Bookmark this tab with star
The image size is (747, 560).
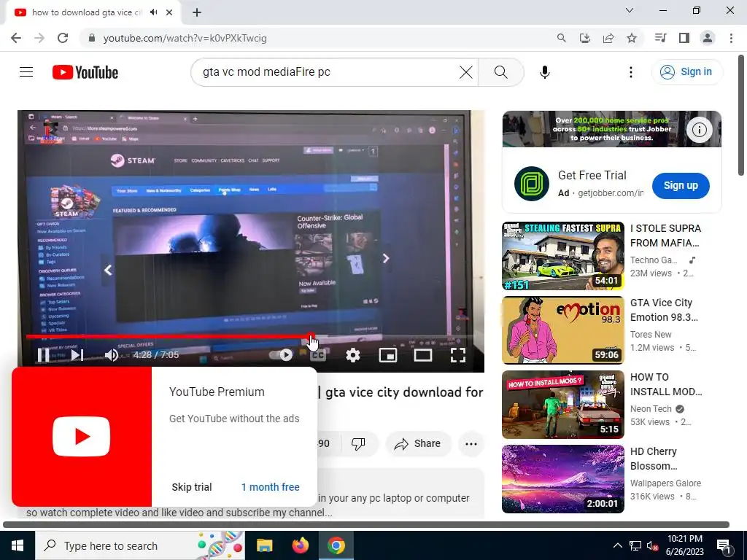[x=632, y=38]
